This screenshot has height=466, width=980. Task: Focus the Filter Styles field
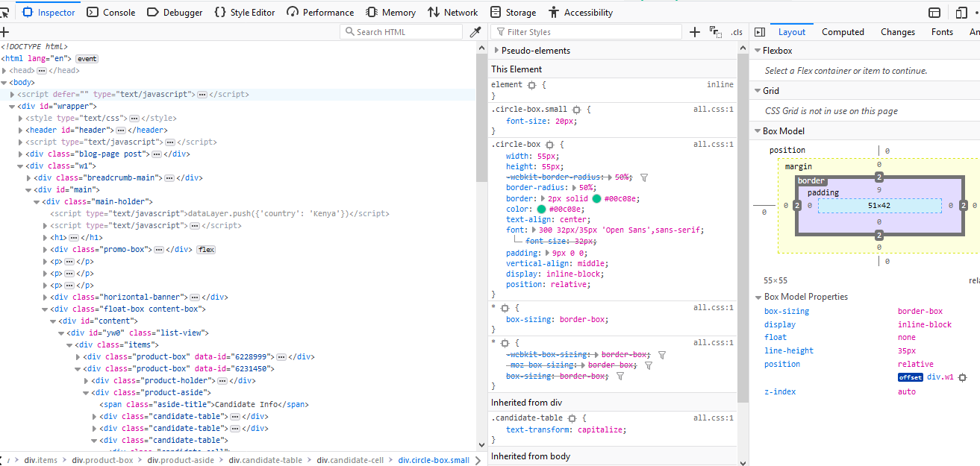tap(587, 32)
